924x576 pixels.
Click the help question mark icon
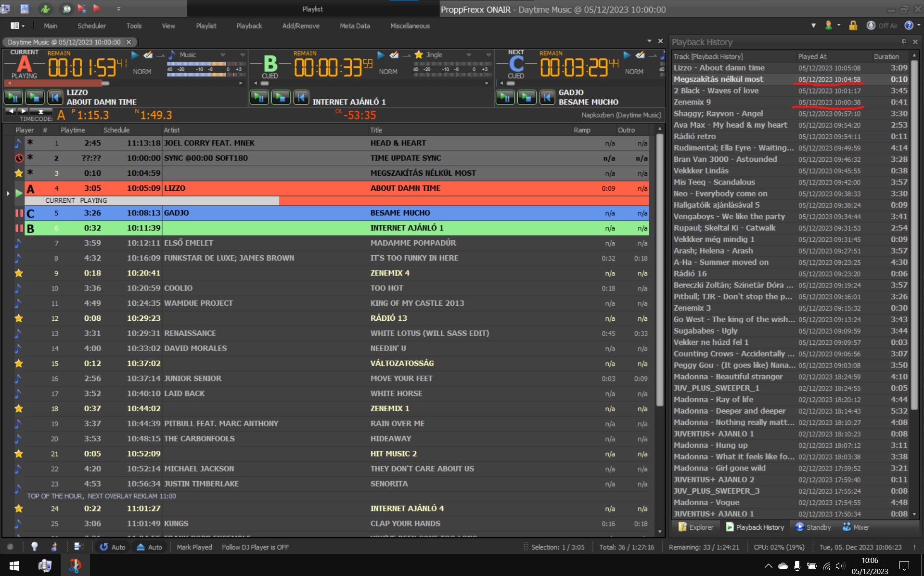pos(909,26)
